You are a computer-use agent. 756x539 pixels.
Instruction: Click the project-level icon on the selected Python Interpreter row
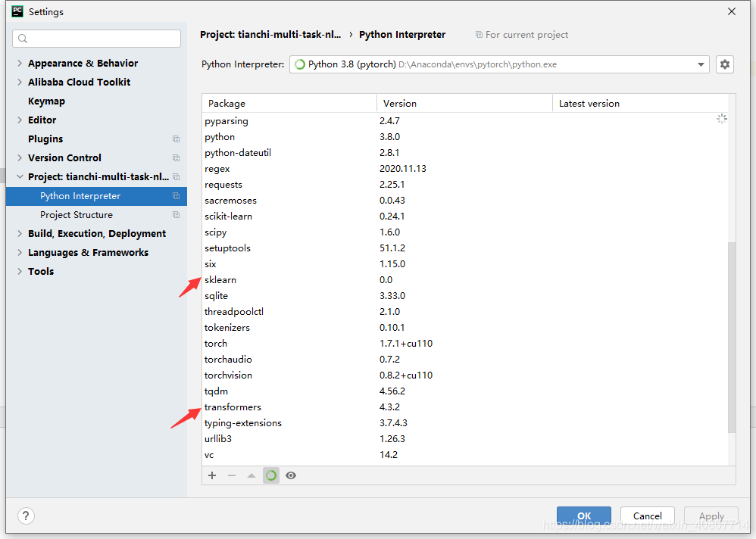176,196
